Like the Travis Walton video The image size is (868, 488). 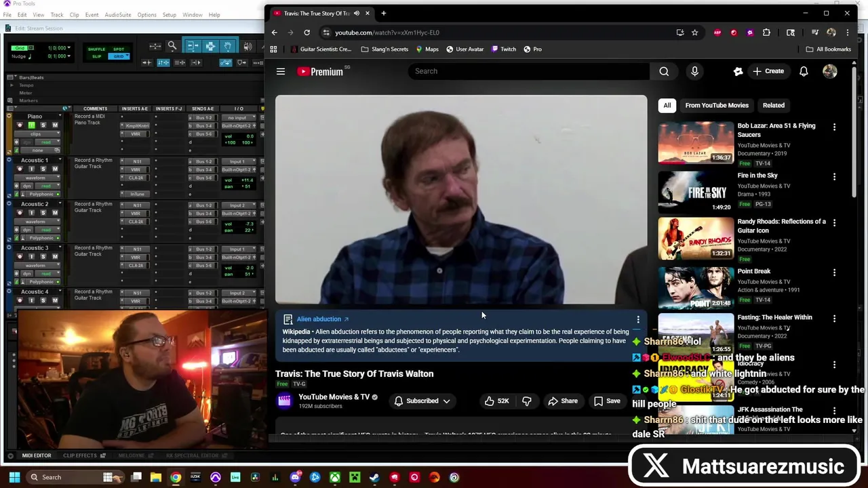tap(496, 401)
